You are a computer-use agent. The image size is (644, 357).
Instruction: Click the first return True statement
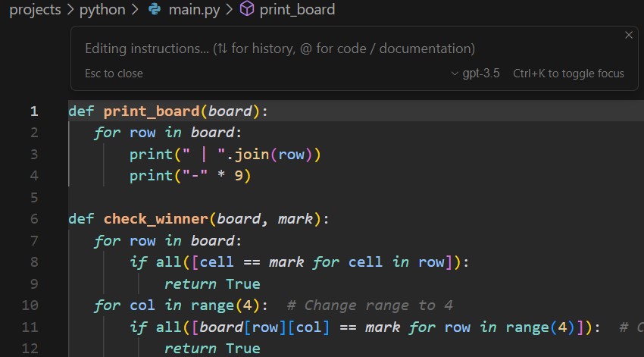tap(211, 284)
